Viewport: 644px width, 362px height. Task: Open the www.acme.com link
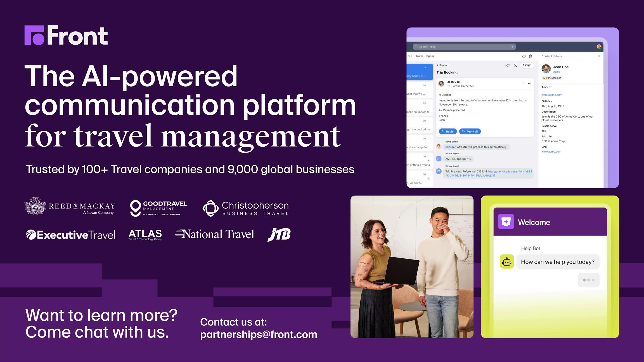point(551,152)
